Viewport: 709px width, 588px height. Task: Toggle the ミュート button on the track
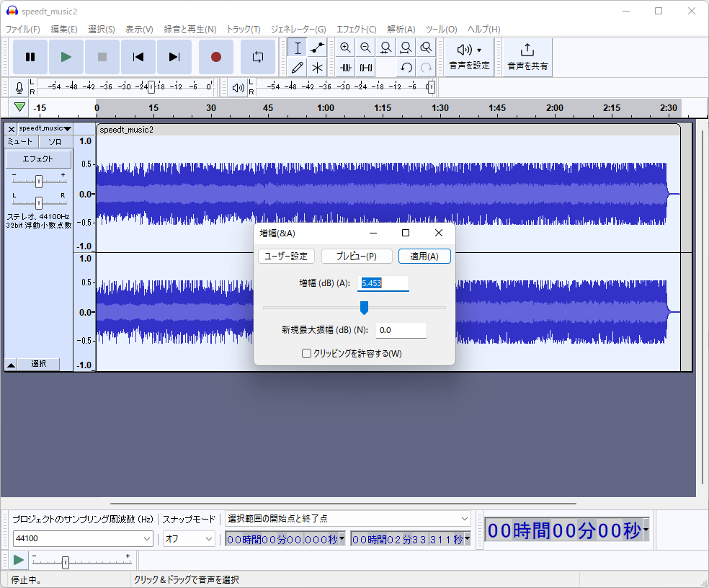tap(20, 142)
